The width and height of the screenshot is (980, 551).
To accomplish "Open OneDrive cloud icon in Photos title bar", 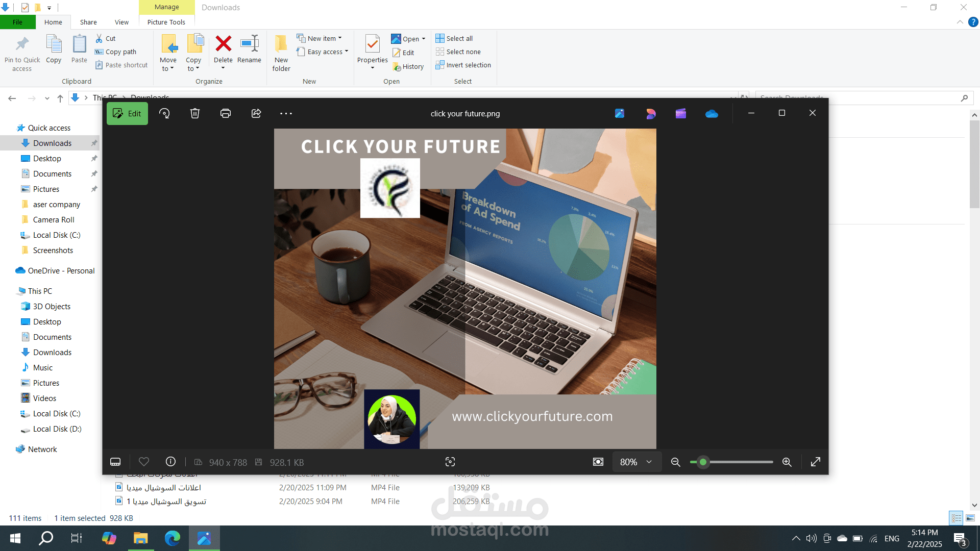I will pos(712,113).
